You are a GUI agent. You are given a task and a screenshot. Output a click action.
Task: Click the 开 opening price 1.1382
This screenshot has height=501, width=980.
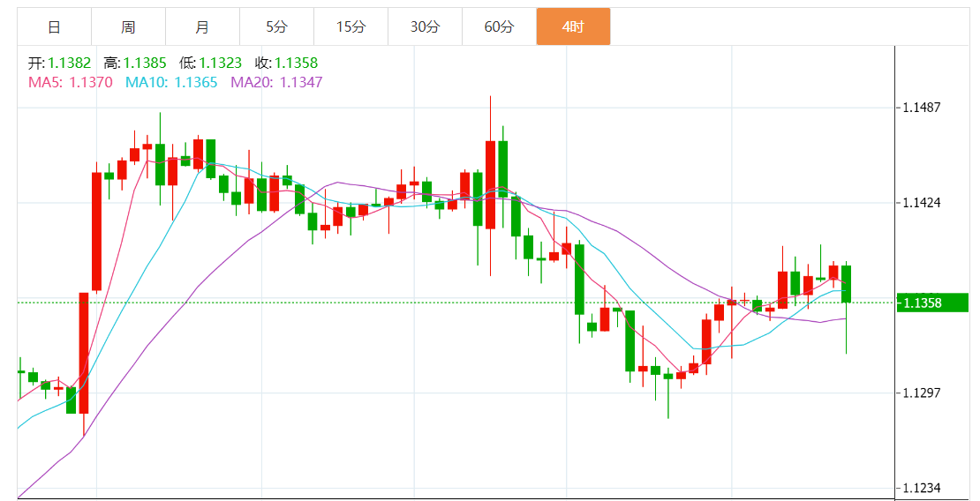[70, 63]
